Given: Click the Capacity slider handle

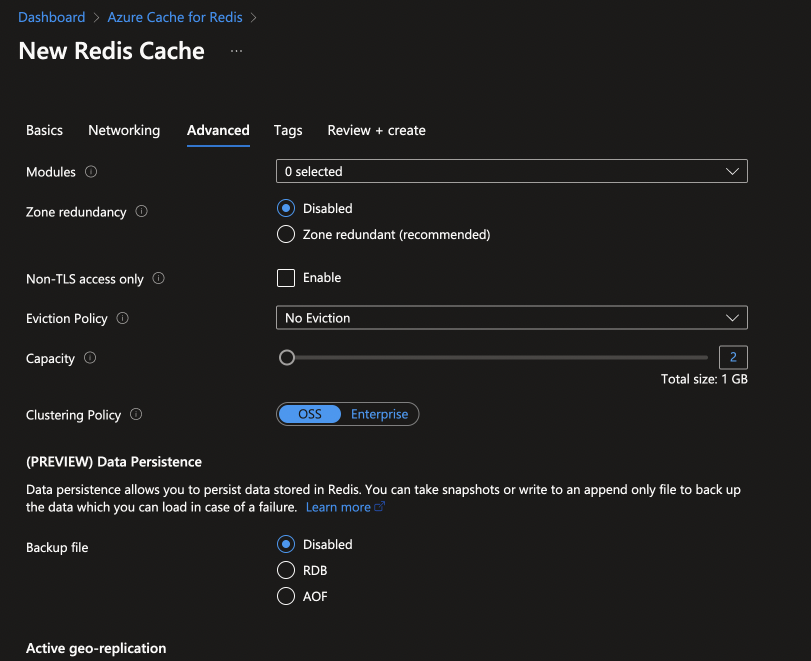Looking at the screenshot, I should tap(287, 357).
